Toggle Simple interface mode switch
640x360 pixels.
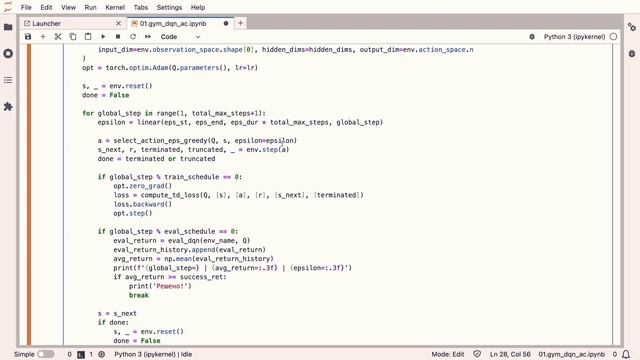click(46, 354)
